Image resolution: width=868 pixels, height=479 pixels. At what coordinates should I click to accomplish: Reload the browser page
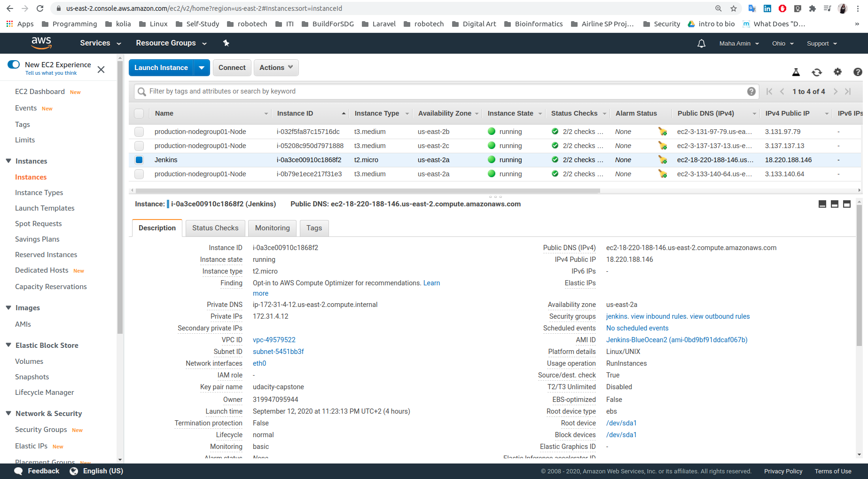(x=40, y=8)
